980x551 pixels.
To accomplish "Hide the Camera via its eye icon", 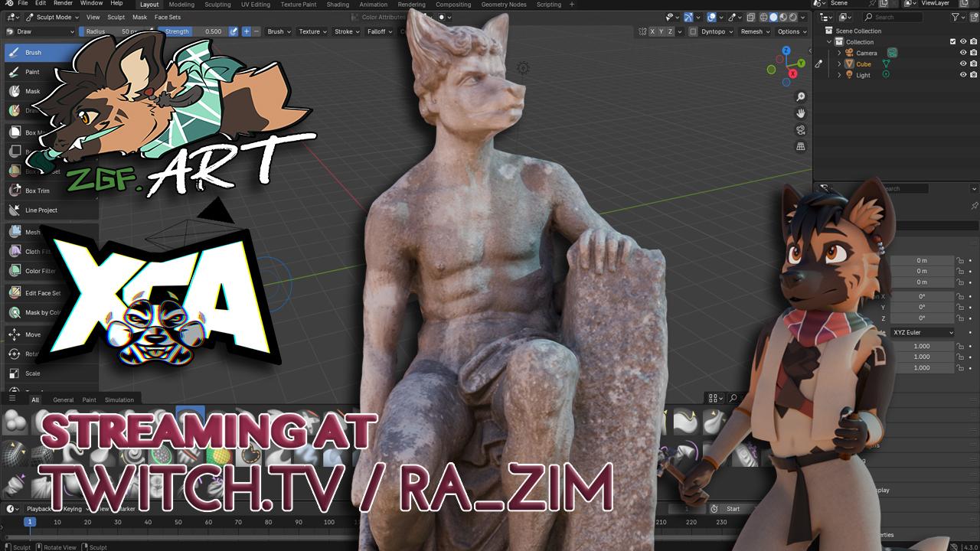I will pos(963,53).
